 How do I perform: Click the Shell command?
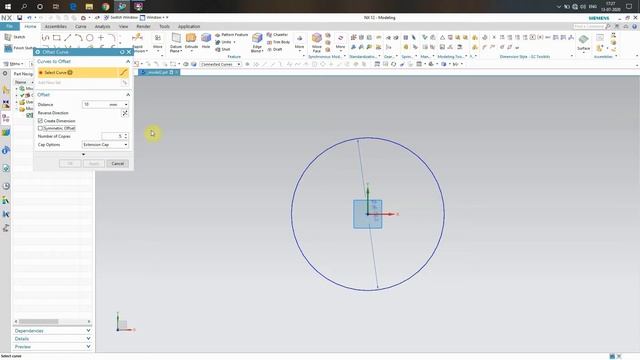pyautogui.click(x=223, y=49)
